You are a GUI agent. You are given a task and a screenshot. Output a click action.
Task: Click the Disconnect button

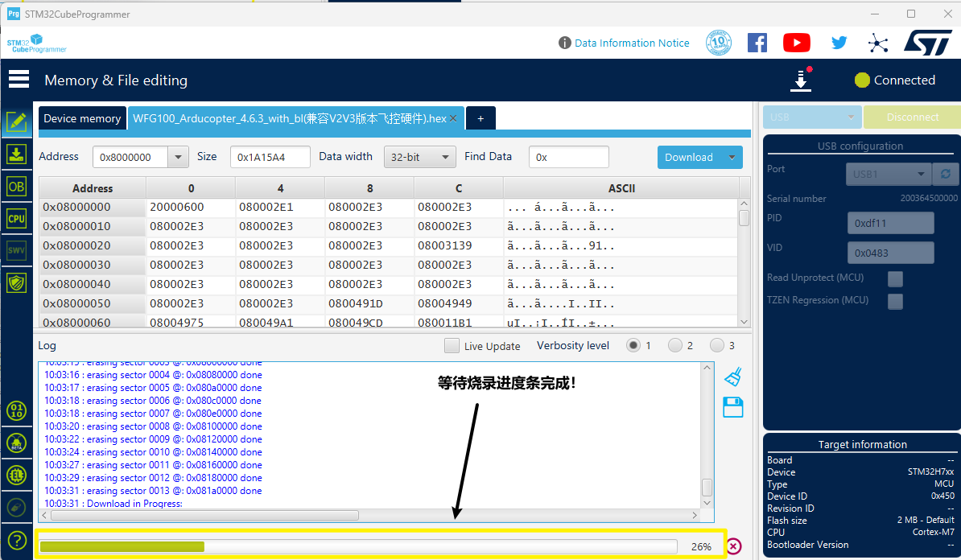click(913, 117)
